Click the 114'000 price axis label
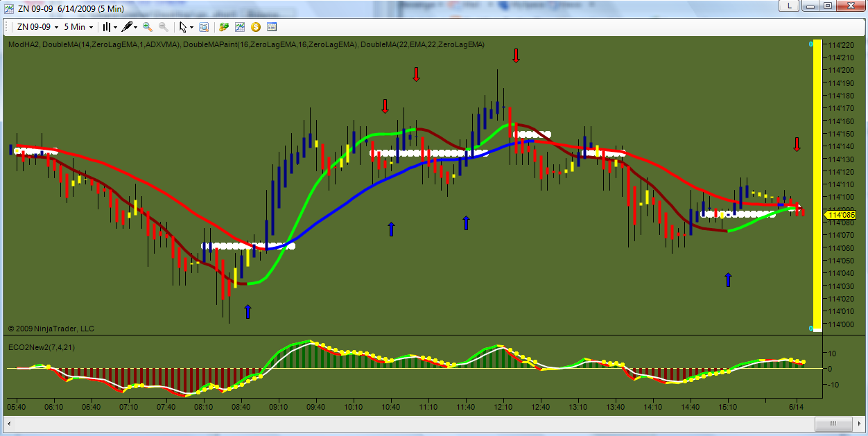868x436 pixels. click(842, 324)
